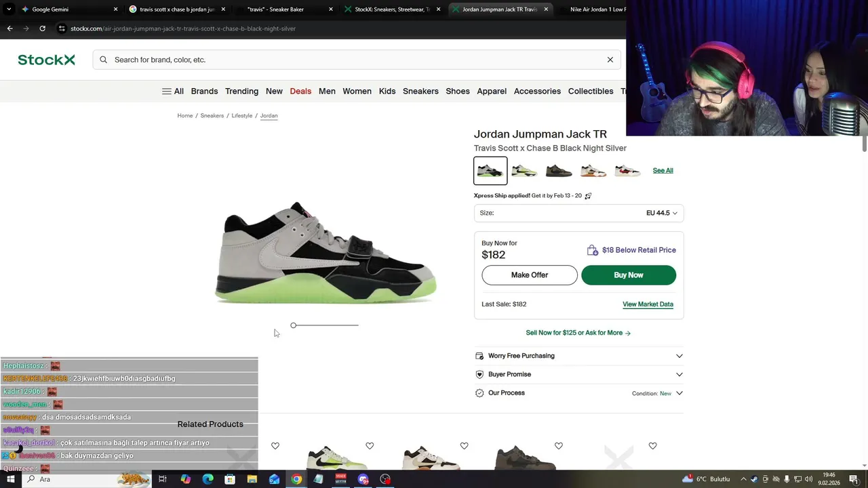This screenshot has height=488, width=868.
Task: Click See All colorways link
Action: click(663, 171)
